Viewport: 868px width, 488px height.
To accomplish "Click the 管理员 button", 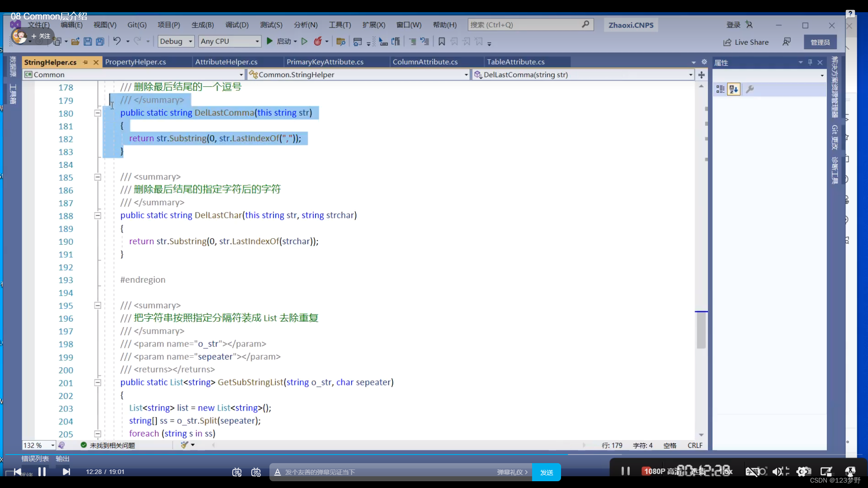I will click(820, 42).
